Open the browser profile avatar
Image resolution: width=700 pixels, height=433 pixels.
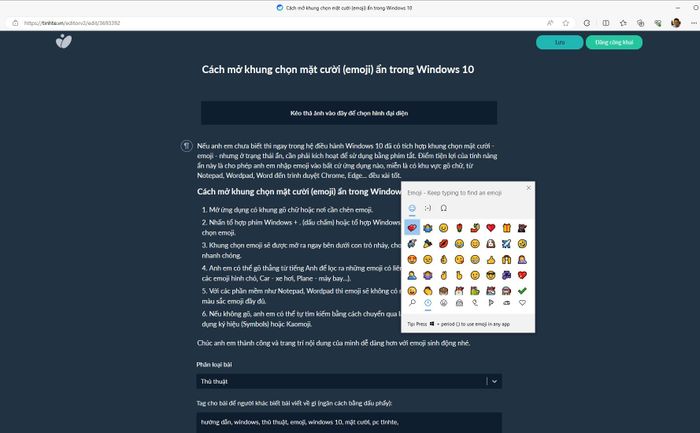(x=675, y=23)
